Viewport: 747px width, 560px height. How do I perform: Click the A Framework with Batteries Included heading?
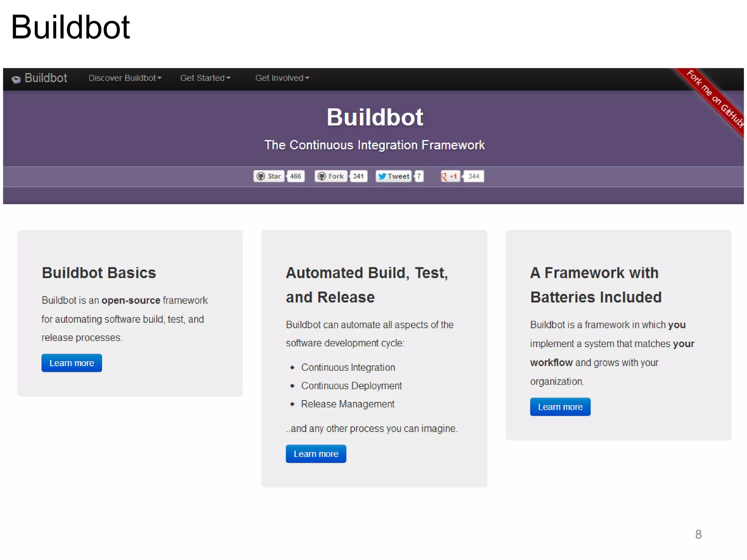pyautogui.click(x=596, y=285)
